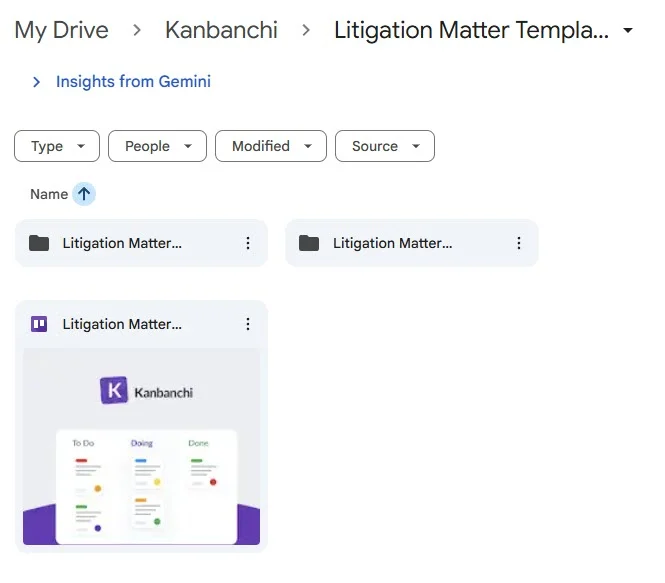Screen dimensions: 665x583
Task: Select the first Litigation Matter folder icon
Action: 39,243
